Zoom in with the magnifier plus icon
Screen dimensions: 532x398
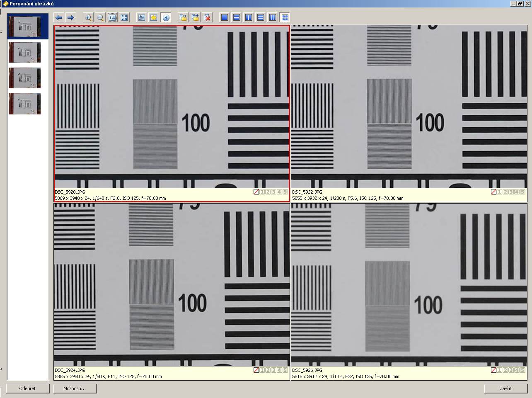88,18
